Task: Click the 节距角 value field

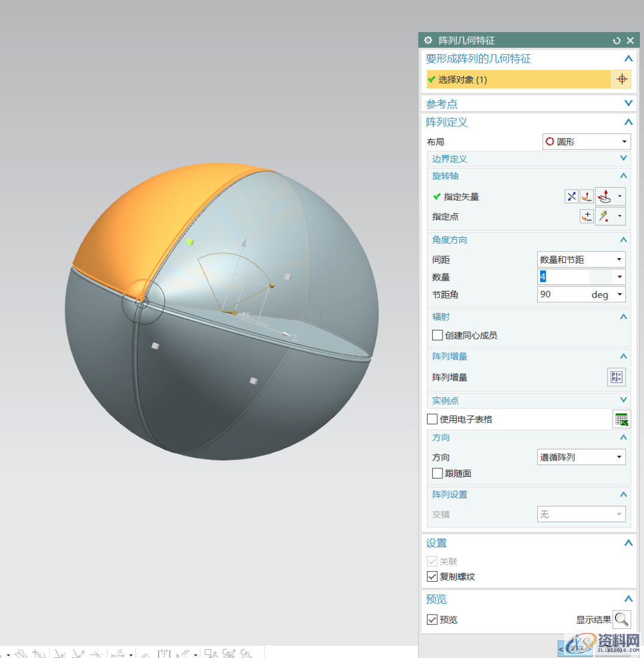Action: click(x=561, y=294)
